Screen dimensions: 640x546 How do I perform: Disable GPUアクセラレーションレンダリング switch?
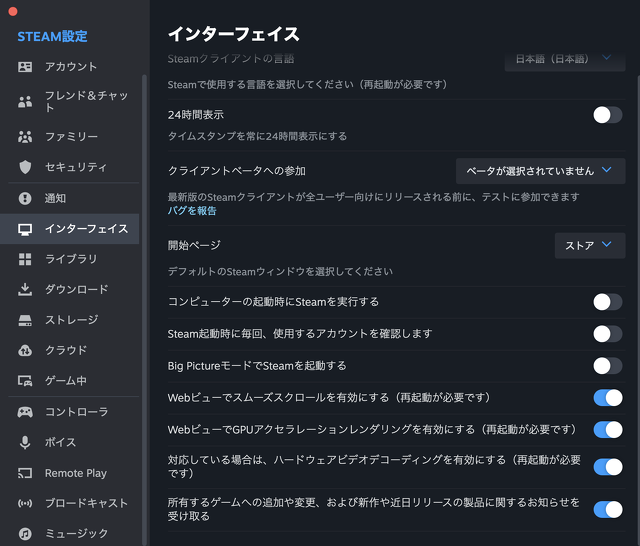tap(607, 429)
